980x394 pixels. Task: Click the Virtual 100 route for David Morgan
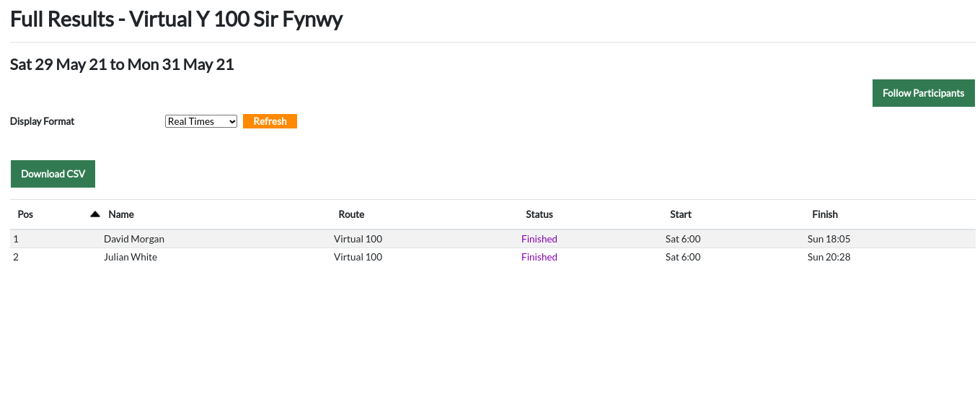click(x=358, y=239)
